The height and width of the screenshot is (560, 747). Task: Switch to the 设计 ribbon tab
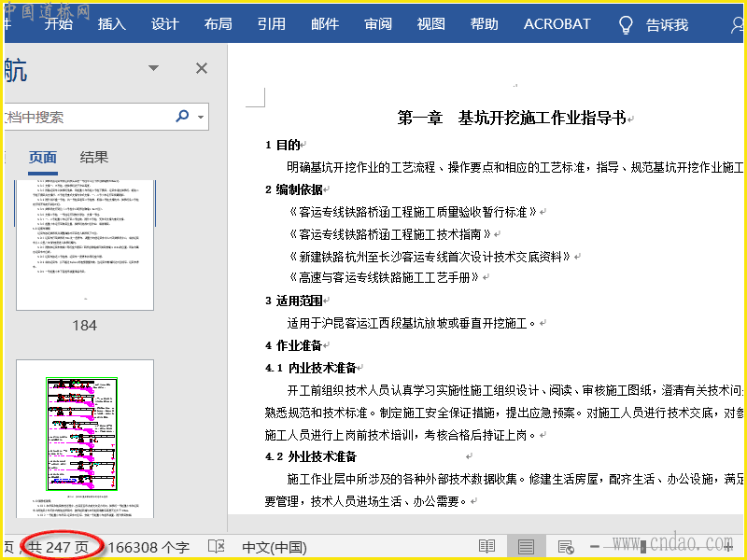(x=165, y=24)
